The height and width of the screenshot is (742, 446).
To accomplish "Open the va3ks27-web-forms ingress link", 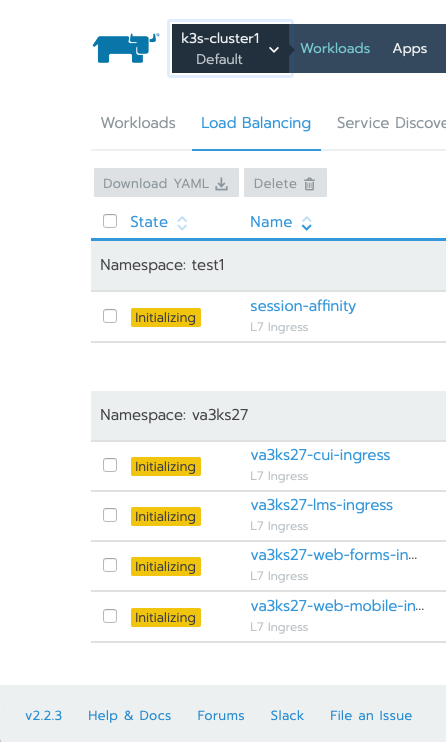I will tap(334, 555).
